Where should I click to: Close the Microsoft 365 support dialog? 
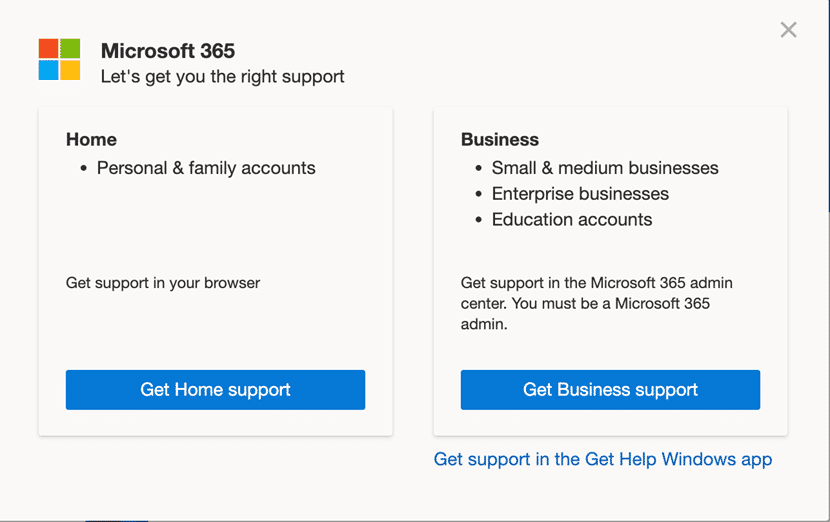pyautogui.click(x=788, y=30)
